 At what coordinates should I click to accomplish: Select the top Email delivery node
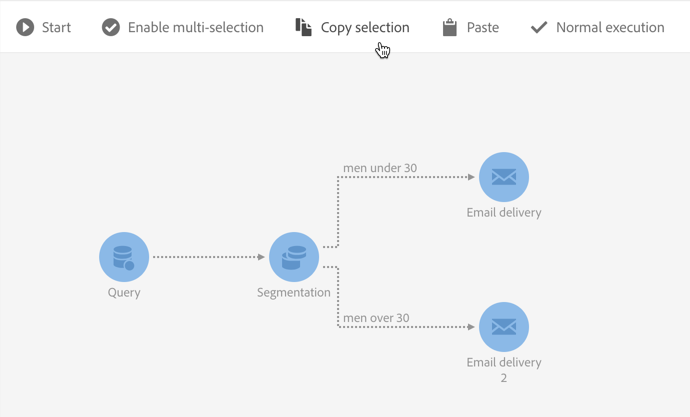[x=504, y=177]
